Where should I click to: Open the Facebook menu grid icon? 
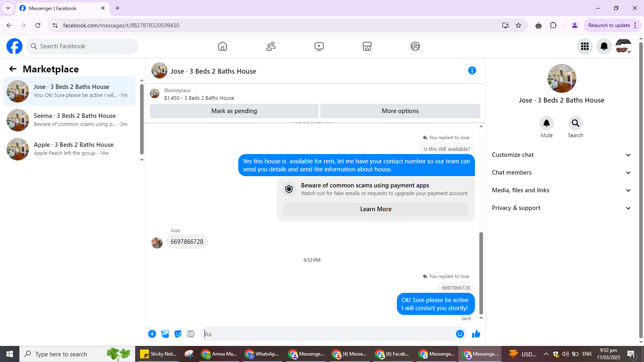pos(585,46)
